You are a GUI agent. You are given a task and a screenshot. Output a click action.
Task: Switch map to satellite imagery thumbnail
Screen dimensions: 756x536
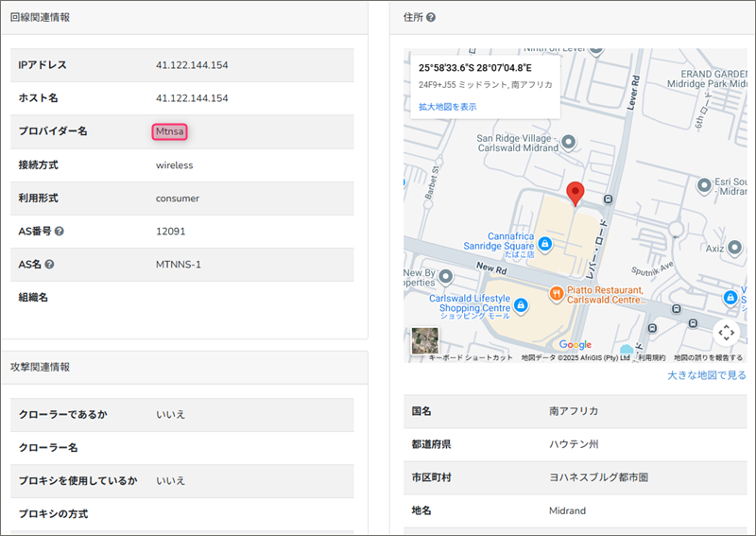point(425,340)
